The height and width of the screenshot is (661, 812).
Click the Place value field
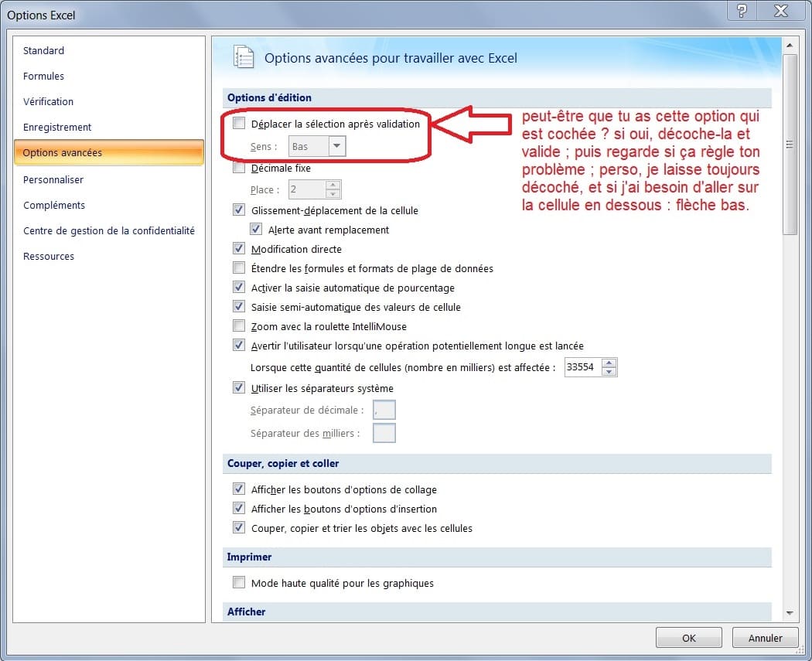307,189
